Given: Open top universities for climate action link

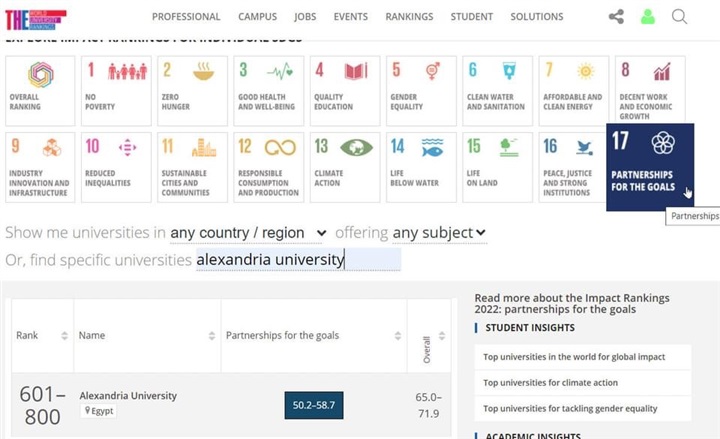Looking at the screenshot, I should pyautogui.click(x=550, y=382).
